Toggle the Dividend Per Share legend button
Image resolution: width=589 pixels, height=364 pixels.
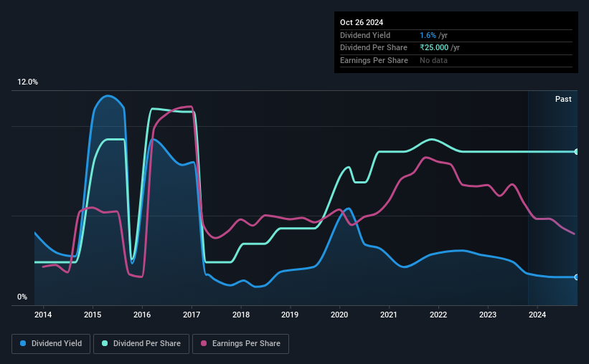click(x=141, y=344)
